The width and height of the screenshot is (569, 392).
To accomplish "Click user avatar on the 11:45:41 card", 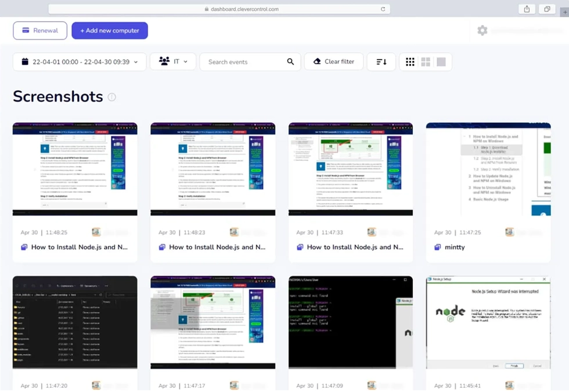I will coord(510,385).
